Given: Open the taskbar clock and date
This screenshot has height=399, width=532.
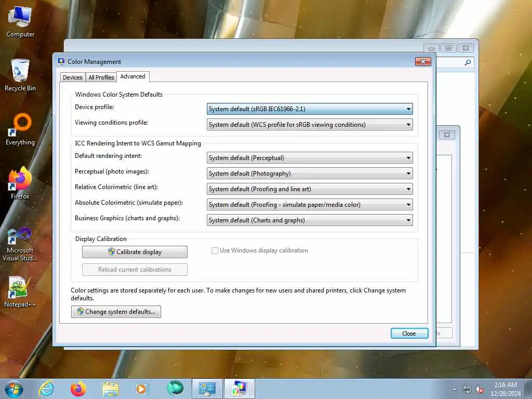Looking at the screenshot, I should [x=506, y=389].
